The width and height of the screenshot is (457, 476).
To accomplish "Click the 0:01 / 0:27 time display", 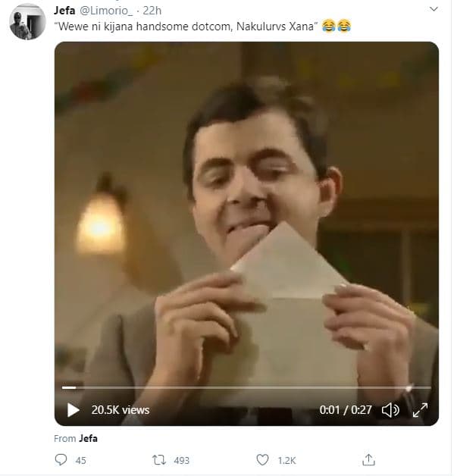I will pyautogui.click(x=346, y=410).
